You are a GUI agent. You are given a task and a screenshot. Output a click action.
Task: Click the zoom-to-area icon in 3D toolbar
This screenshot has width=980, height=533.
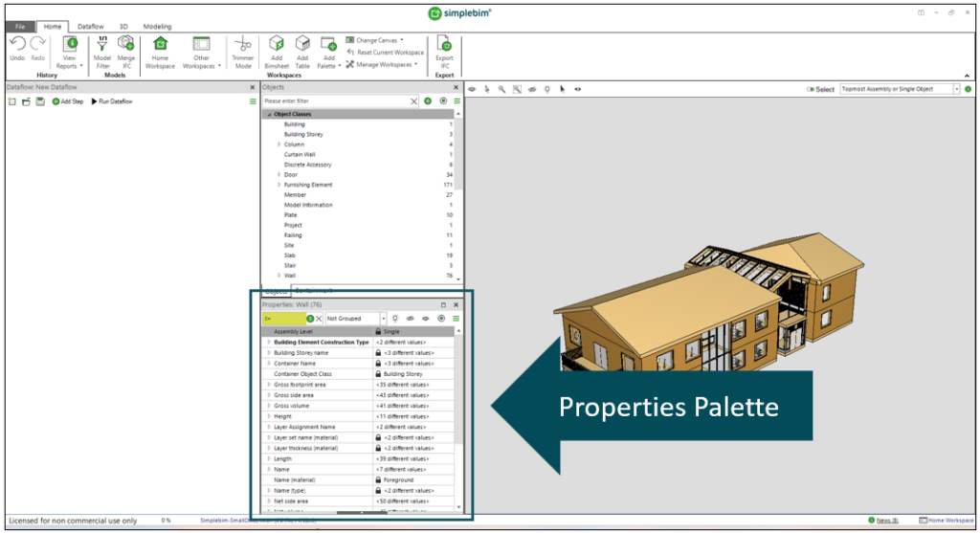point(517,89)
